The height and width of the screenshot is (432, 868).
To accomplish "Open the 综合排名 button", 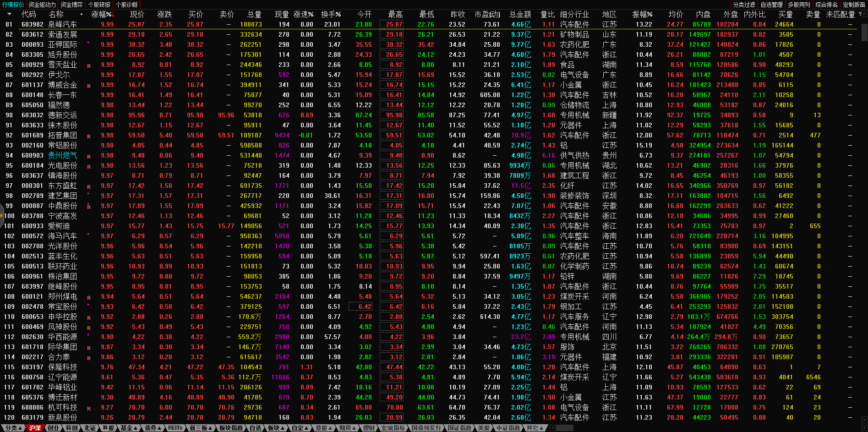I will click(x=826, y=5).
